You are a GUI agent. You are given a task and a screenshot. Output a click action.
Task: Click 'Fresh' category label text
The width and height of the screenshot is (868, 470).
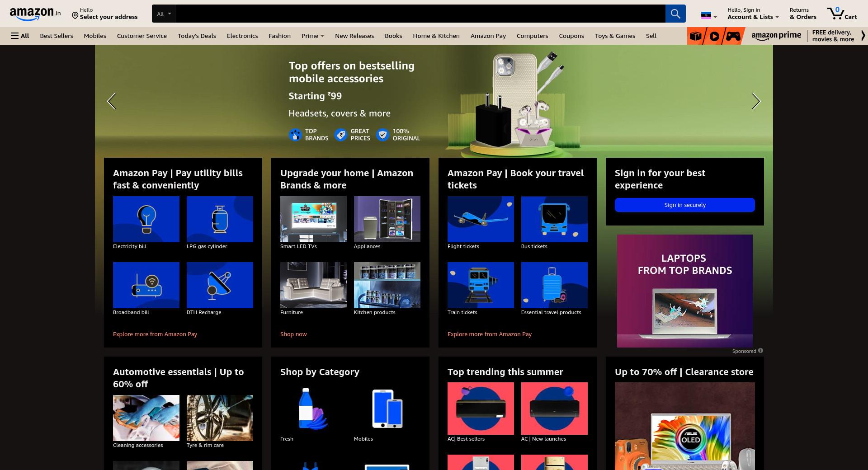tap(287, 439)
